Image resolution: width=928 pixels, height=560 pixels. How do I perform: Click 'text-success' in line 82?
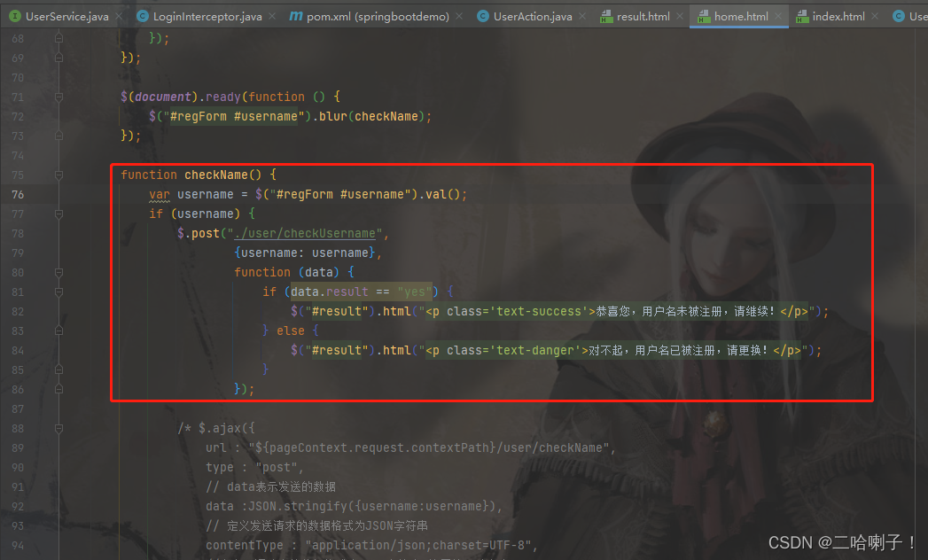coord(539,311)
